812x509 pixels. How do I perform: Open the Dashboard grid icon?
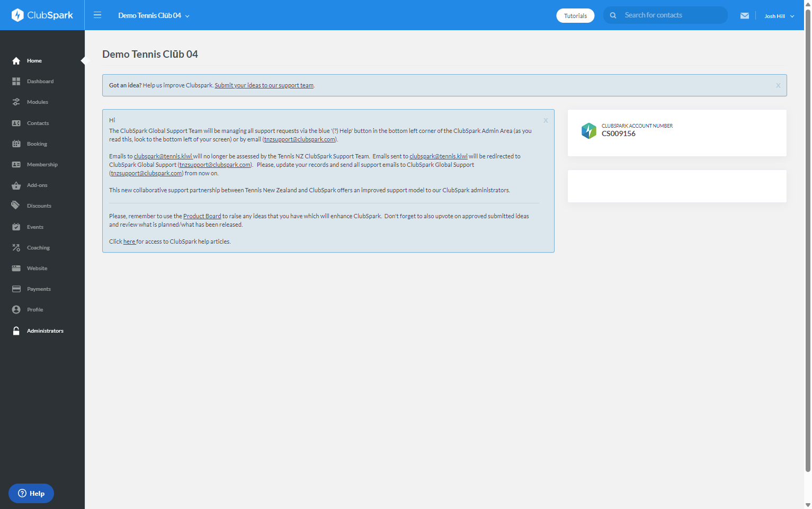pyautogui.click(x=16, y=82)
